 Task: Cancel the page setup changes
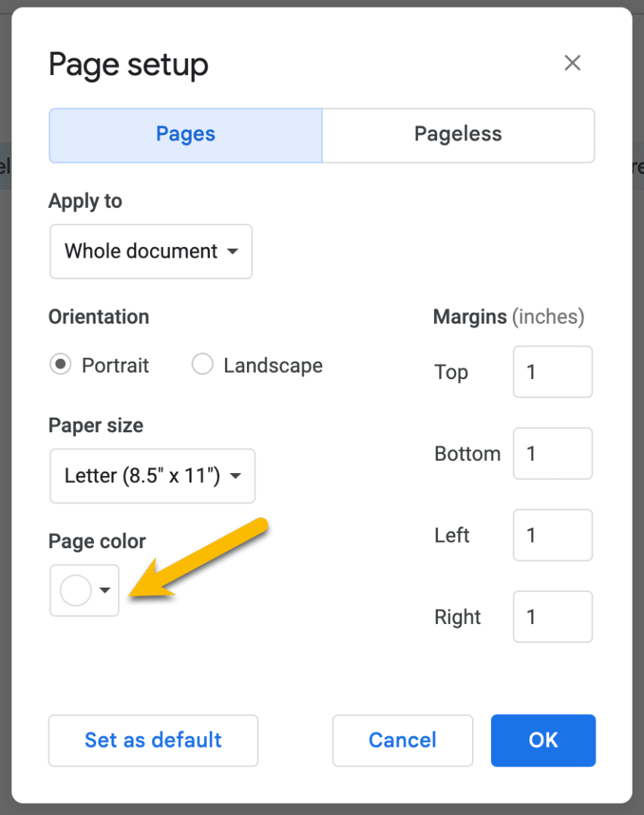pyautogui.click(x=402, y=741)
